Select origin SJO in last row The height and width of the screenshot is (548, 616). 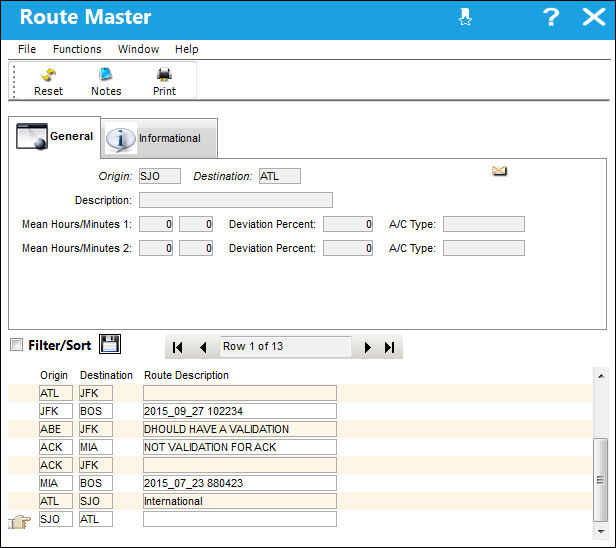56,519
